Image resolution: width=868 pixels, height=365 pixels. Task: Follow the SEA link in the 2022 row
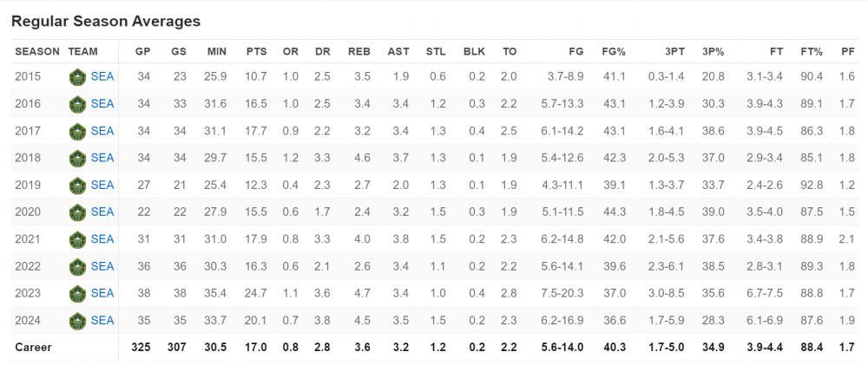(102, 266)
